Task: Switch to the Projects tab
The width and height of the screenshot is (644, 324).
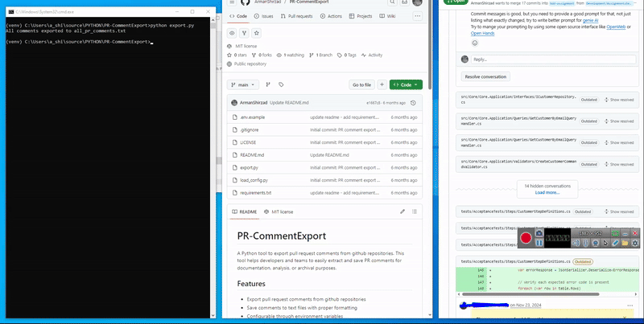Action: point(361,16)
